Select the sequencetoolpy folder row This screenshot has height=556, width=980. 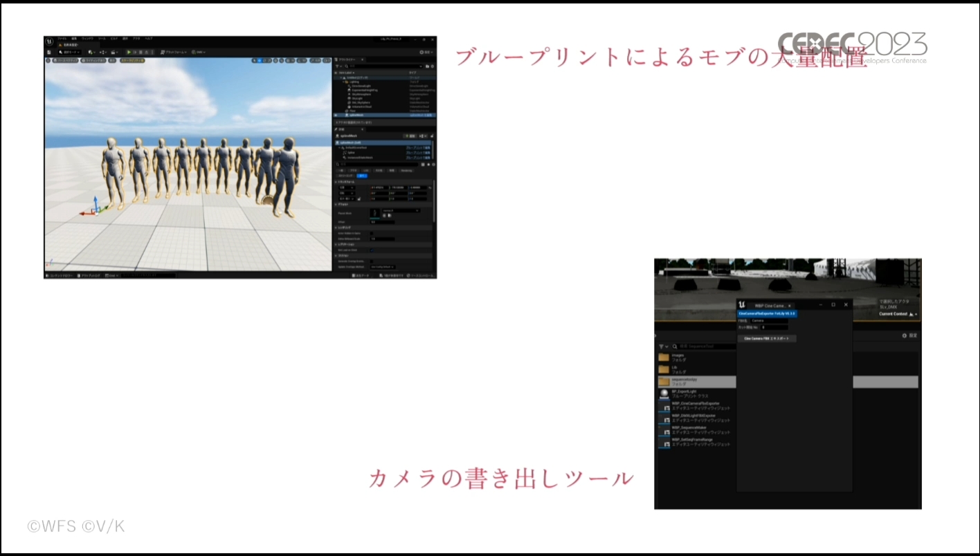697,382
